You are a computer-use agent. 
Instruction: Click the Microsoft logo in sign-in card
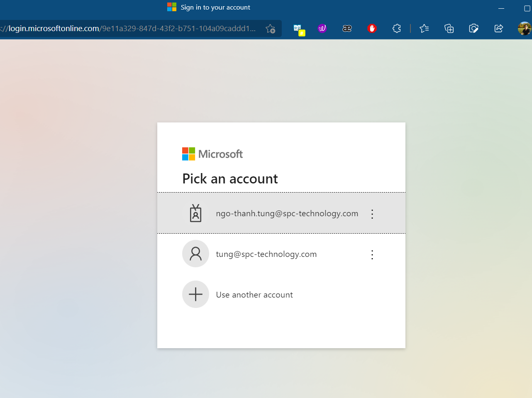pos(212,154)
